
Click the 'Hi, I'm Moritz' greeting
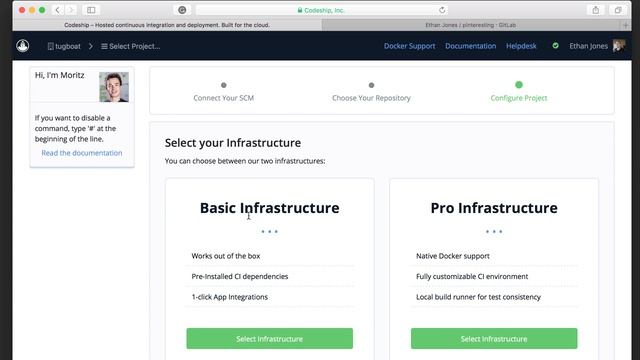click(x=60, y=75)
